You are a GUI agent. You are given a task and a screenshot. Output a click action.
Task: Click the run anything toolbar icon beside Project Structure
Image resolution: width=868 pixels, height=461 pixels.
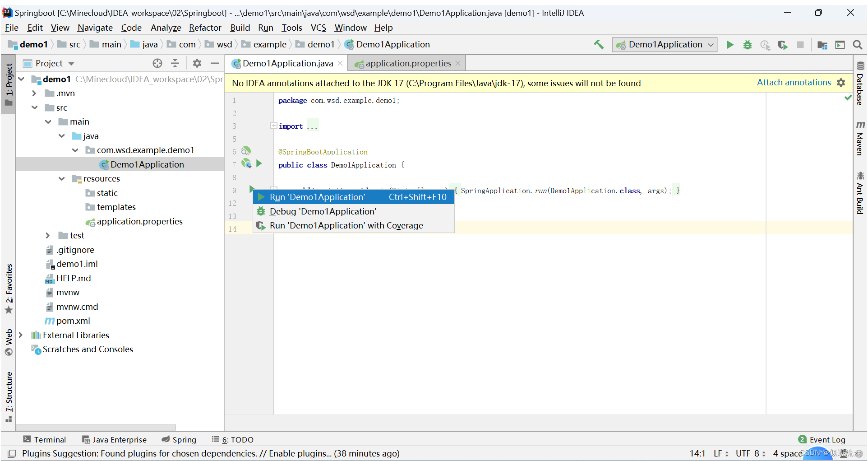click(840, 45)
